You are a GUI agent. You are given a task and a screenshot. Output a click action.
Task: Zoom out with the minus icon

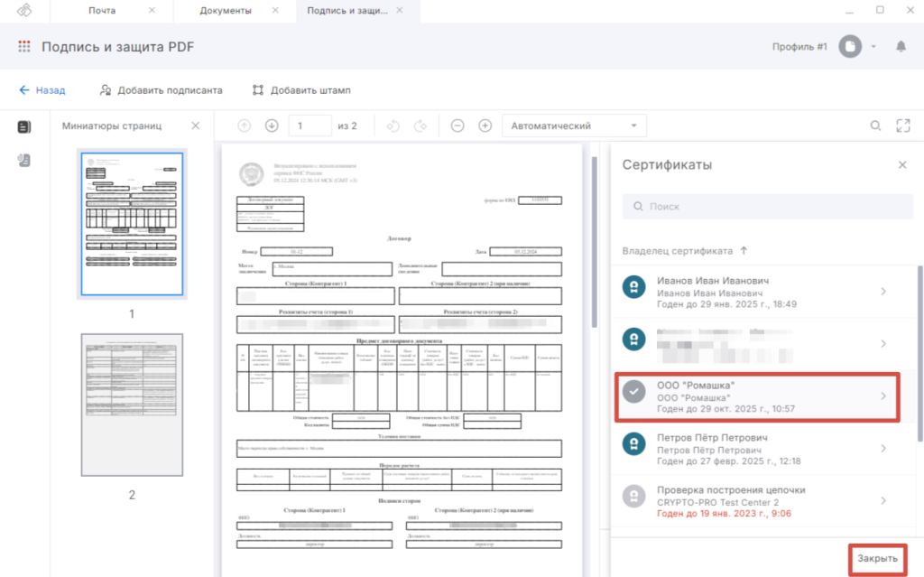pos(457,126)
